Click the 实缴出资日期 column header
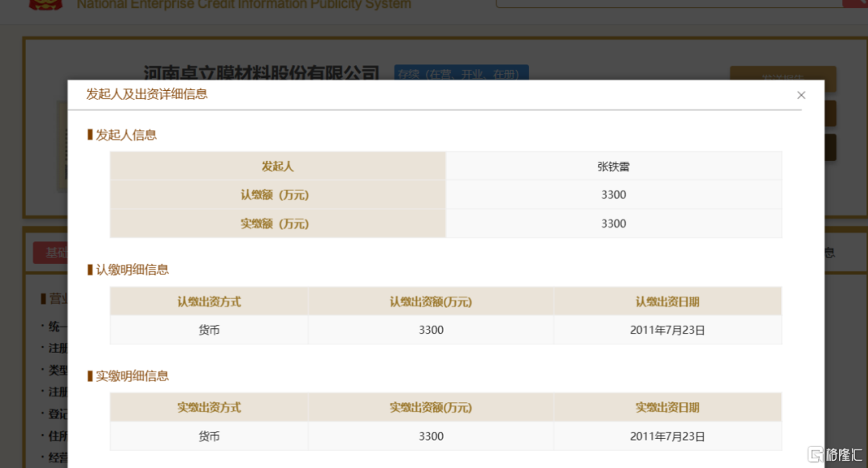The width and height of the screenshot is (868, 468). point(668,408)
